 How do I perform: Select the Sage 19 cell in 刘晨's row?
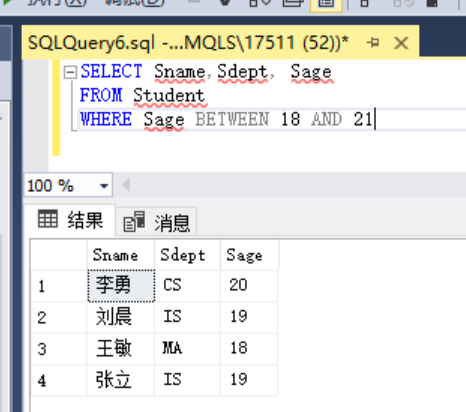[x=249, y=317]
